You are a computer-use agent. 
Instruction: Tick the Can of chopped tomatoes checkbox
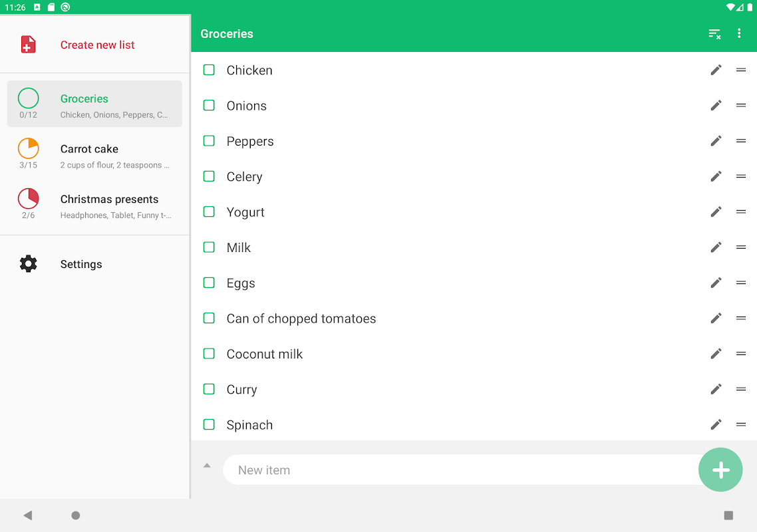coord(209,318)
